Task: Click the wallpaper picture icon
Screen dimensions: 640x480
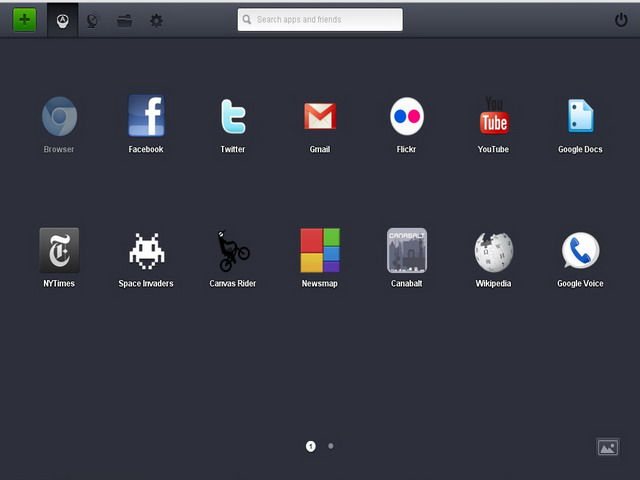Action: tap(608, 448)
